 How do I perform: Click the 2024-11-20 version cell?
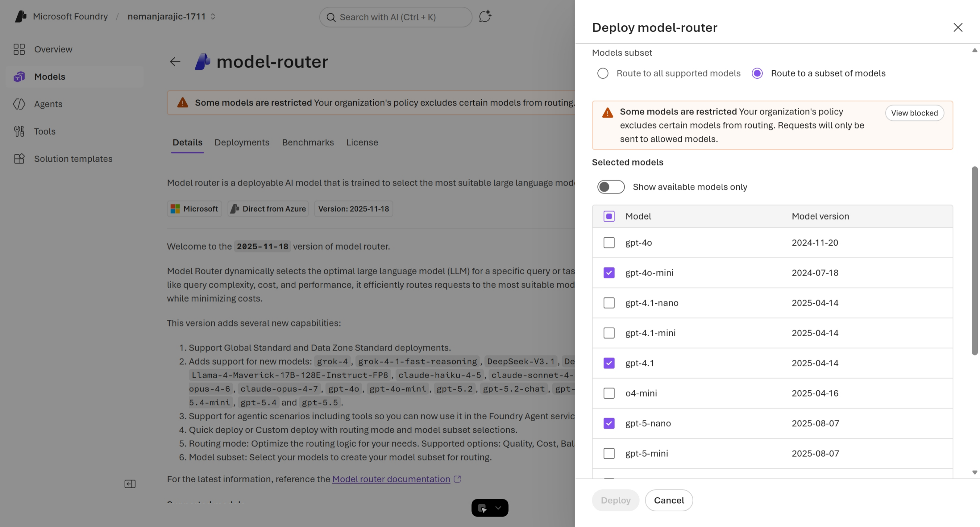pos(815,243)
